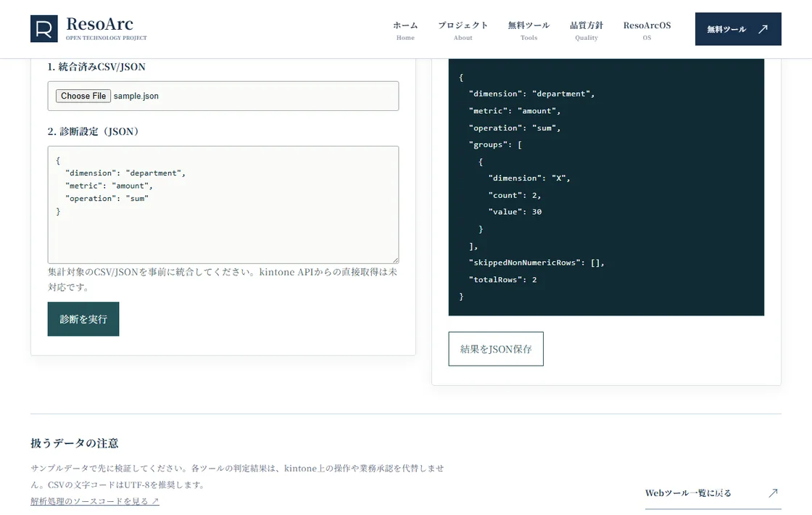
Task: Click "operation": "sum" line in settings textarea
Action: [107, 199]
